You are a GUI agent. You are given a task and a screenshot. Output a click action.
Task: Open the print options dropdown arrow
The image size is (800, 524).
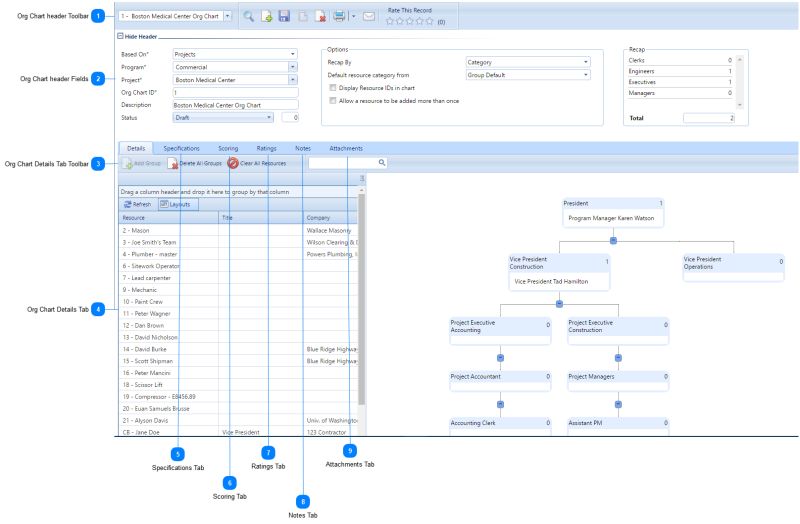click(353, 16)
